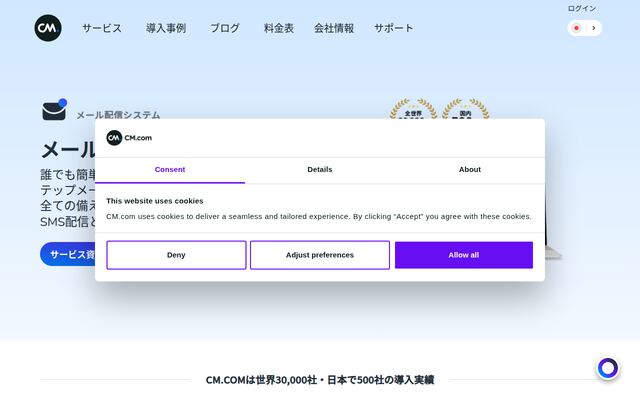Switch to the Details tab
This screenshot has height=400, width=640.
pyautogui.click(x=320, y=170)
